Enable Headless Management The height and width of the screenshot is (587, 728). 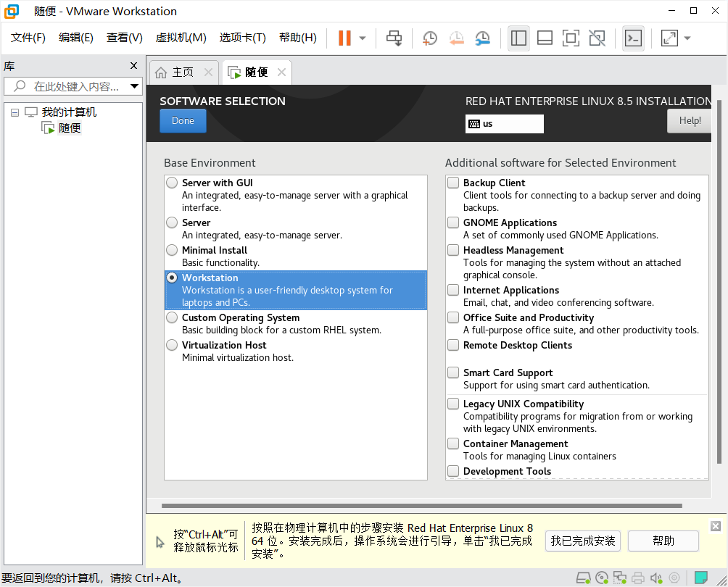pyautogui.click(x=453, y=250)
